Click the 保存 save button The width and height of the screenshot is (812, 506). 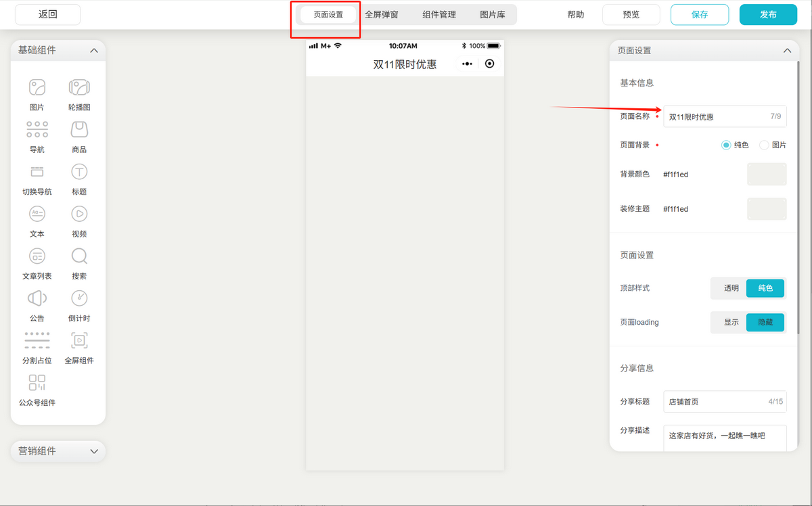coord(700,14)
